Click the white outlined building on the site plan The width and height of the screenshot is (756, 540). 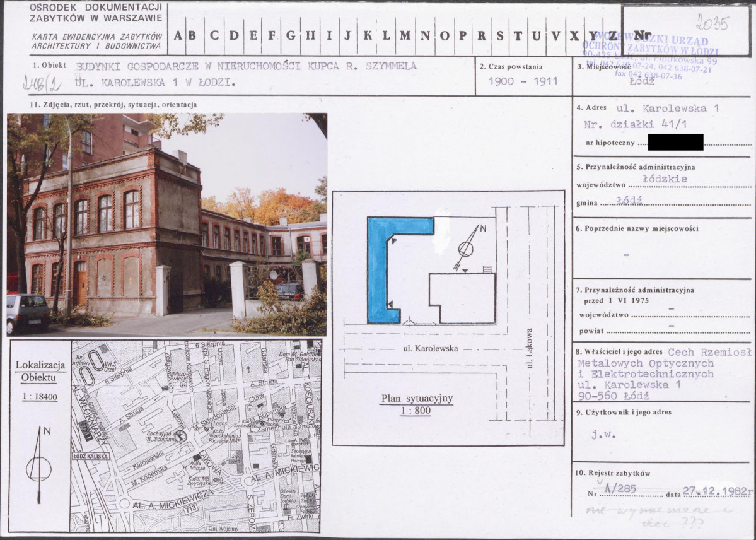[x=462, y=298]
